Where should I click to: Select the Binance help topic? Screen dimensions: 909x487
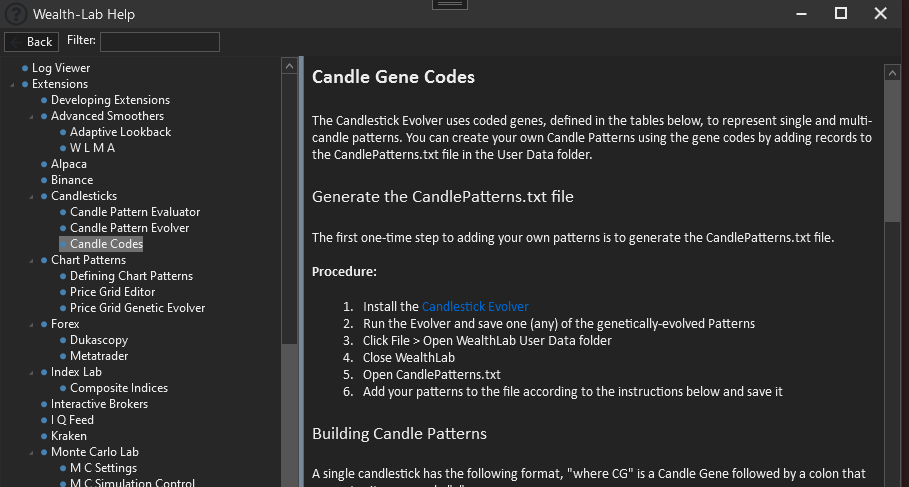[72, 180]
